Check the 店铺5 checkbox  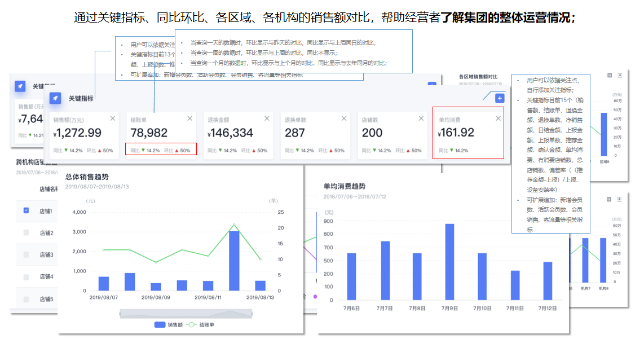(27, 299)
